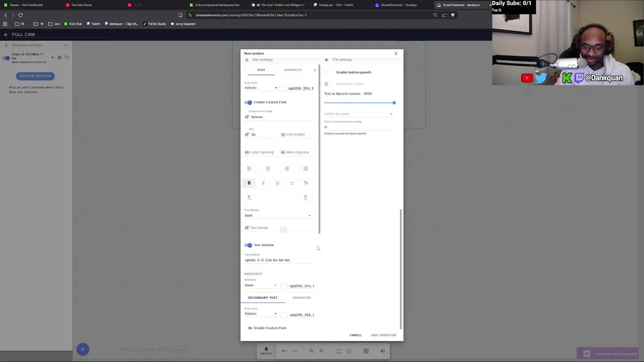Click the Text Shadow rgba value field

(279, 260)
